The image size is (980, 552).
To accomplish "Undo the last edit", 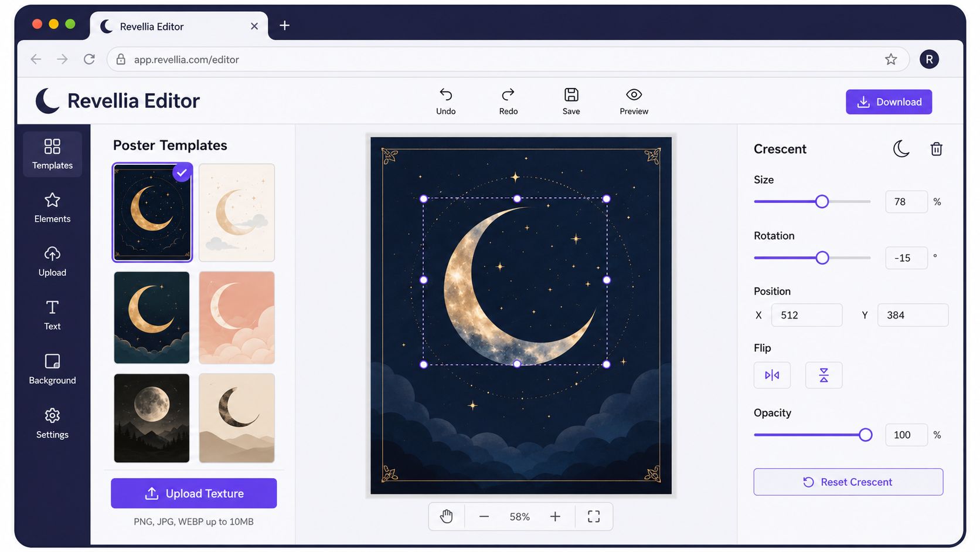I will pos(445,101).
